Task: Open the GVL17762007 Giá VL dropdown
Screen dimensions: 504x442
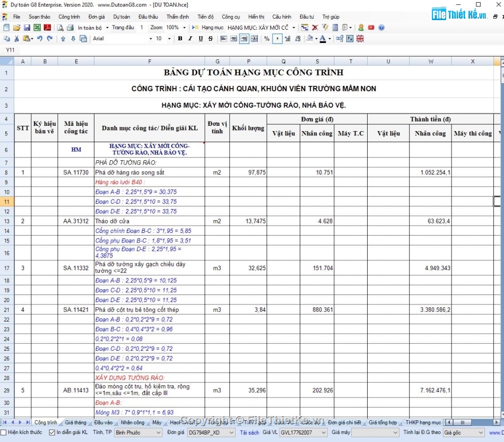Action: (303, 432)
